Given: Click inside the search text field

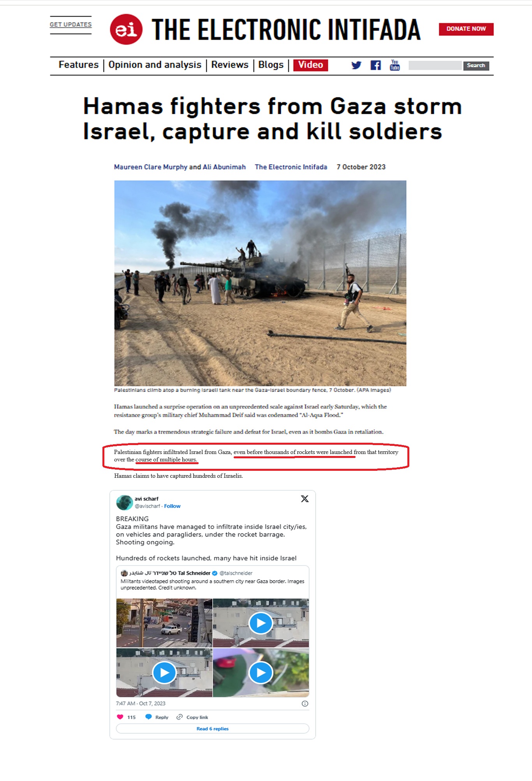Looking at the screenshot, I should [435, 65].
